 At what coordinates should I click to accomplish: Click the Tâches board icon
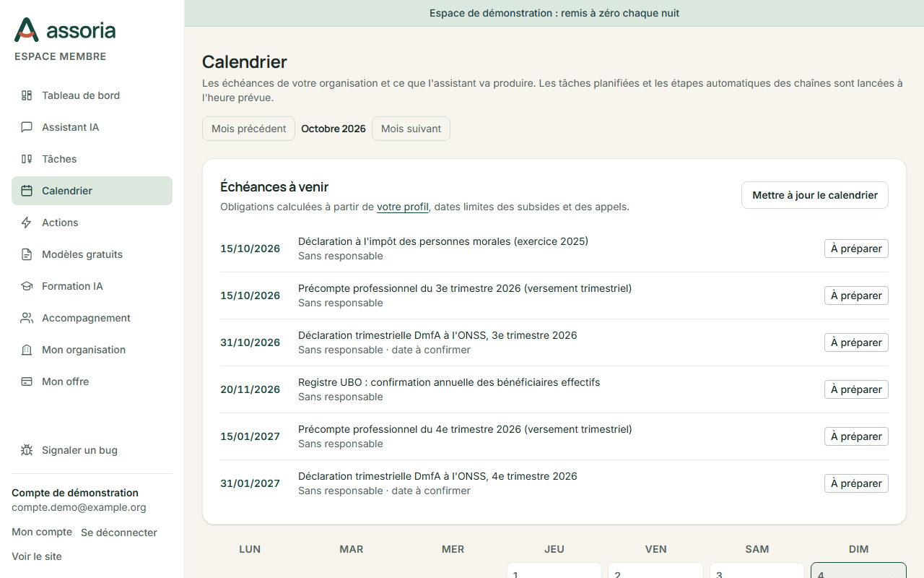tap(27, 159)
